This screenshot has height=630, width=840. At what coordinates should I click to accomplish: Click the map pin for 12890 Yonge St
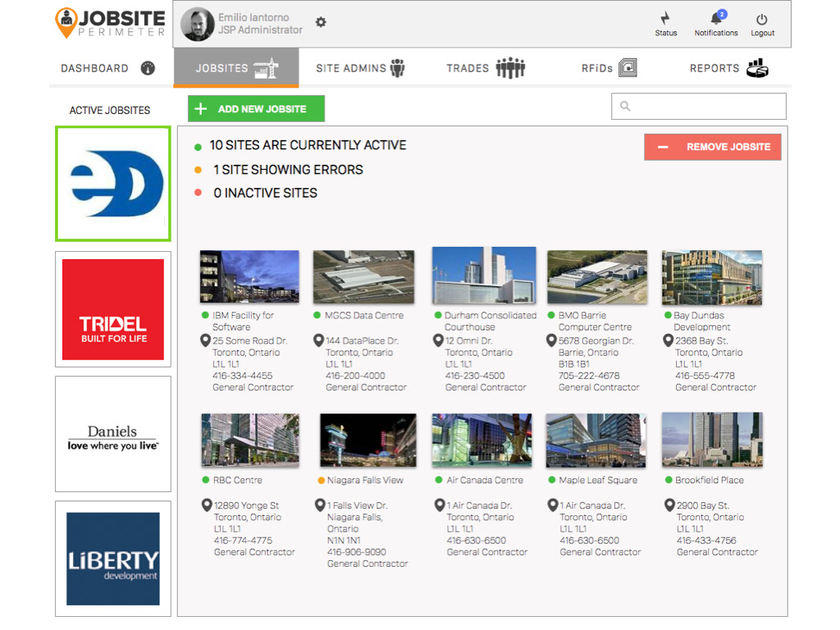[207, 504]
